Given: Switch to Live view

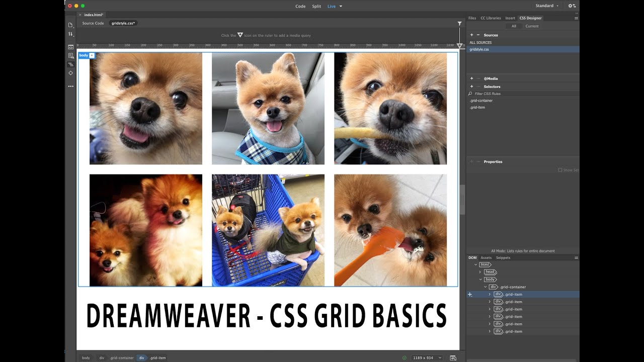Looking at the screenshot, I should click(332, 6).
